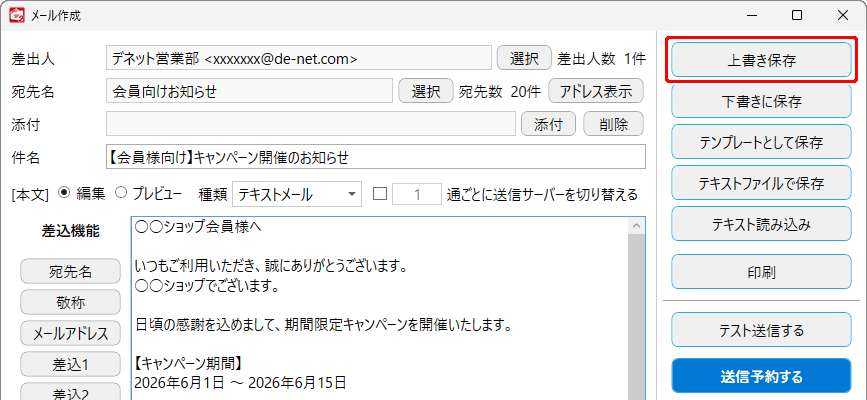The width and height of the screenshot is (867, 400).
Task: Select the プレビュー radio button
Action: coord(120,193)
